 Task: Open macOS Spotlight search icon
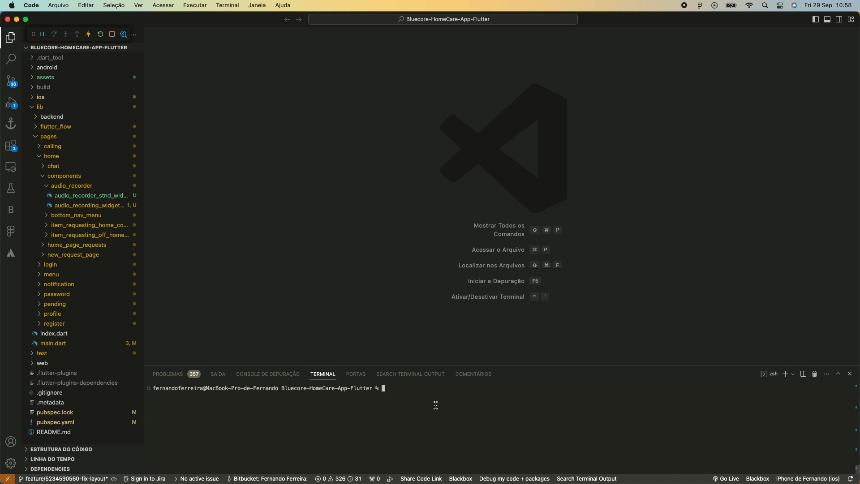pyautogui.click(x=765, y=5)
